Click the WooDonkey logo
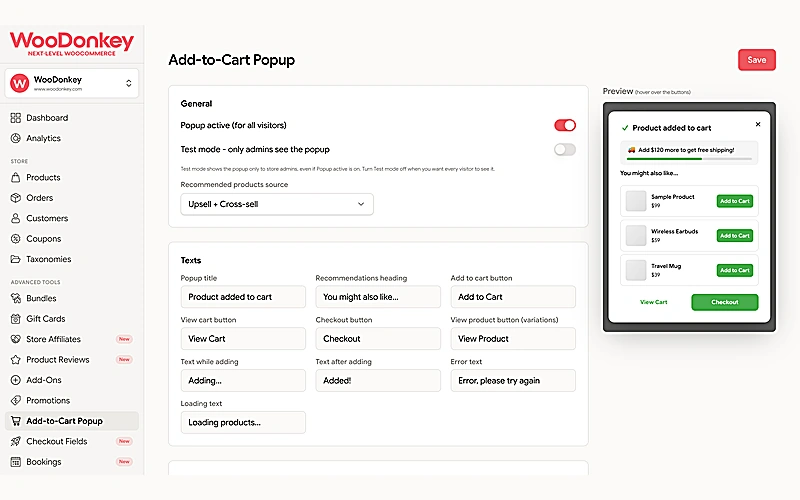 pyautogui.click(x=72, y=43)
